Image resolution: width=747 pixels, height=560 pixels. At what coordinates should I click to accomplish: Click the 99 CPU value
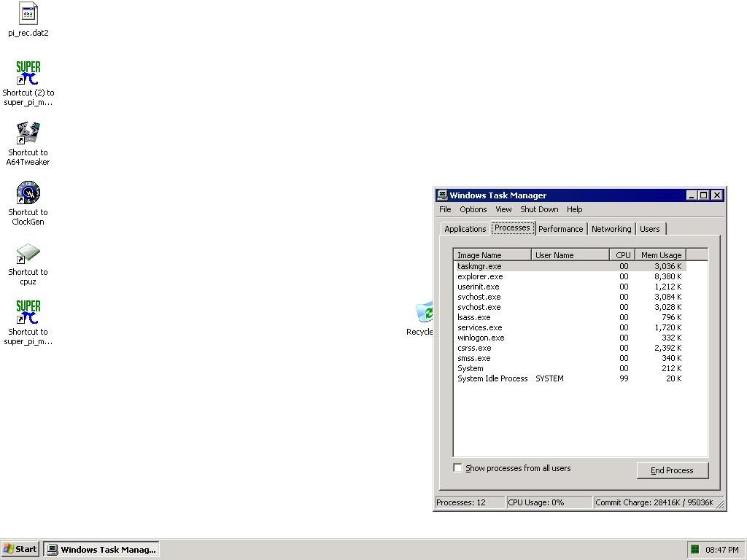coord(624,378)
